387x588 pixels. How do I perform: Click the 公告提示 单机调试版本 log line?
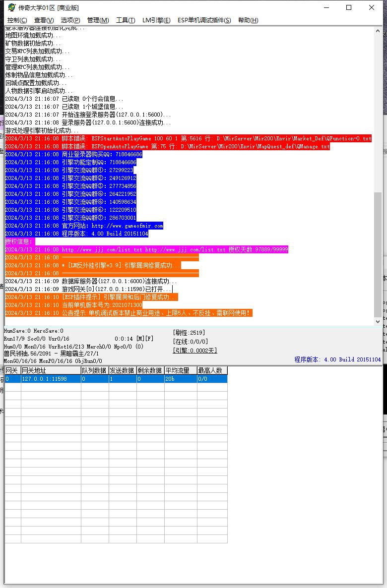click(129, 313)
